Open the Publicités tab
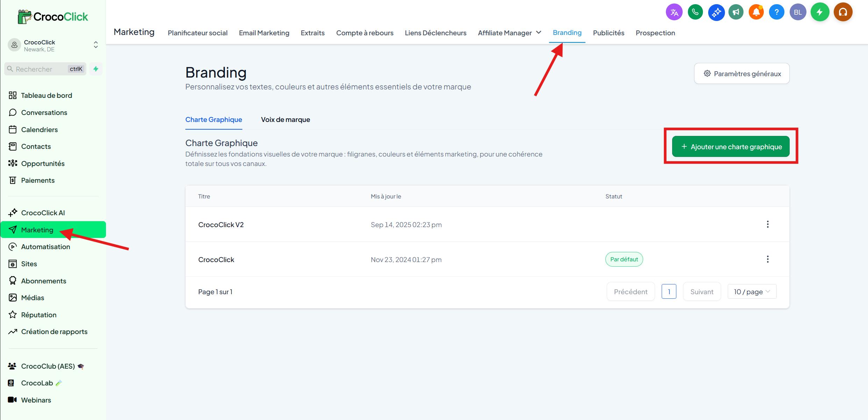868x420 pixels. [609, 33]
